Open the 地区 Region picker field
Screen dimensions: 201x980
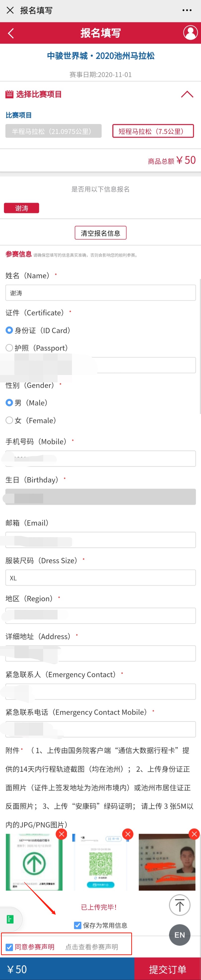point(101,616)
